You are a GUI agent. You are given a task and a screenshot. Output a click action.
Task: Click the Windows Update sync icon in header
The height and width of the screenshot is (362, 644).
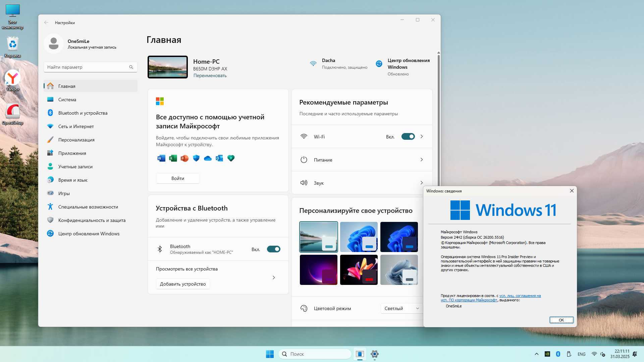[379, 64]
